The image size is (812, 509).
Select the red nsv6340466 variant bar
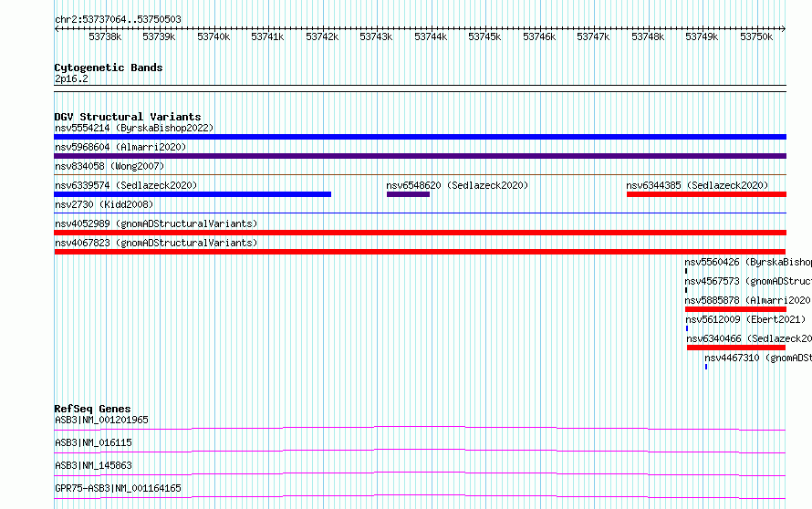[736, 348]
